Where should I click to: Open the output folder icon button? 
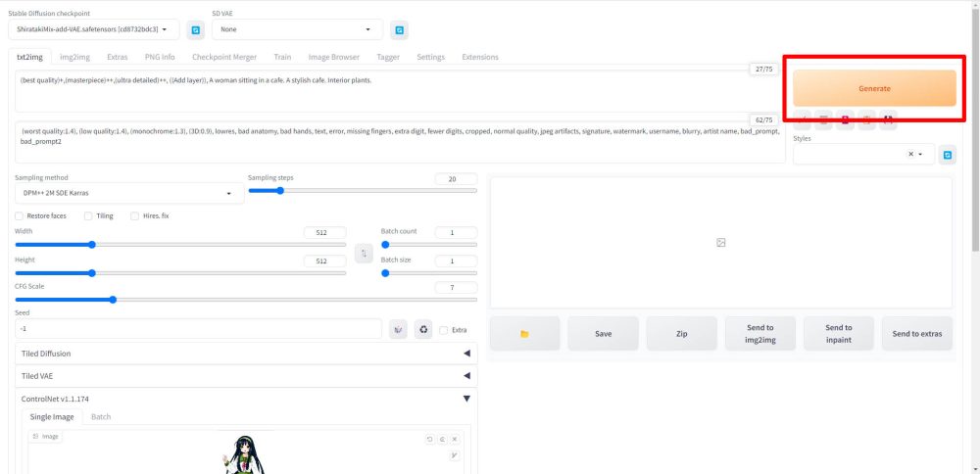524,334
